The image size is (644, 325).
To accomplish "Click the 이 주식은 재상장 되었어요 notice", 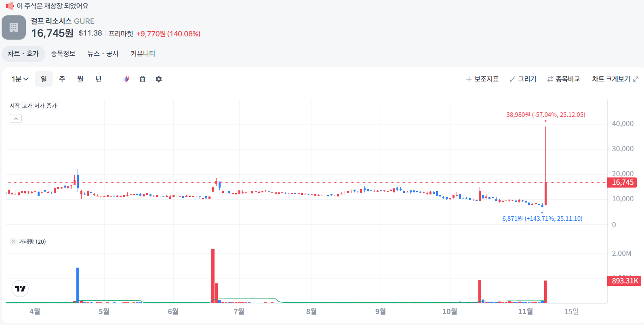I will pyautogui.click(x=53, y=6).
